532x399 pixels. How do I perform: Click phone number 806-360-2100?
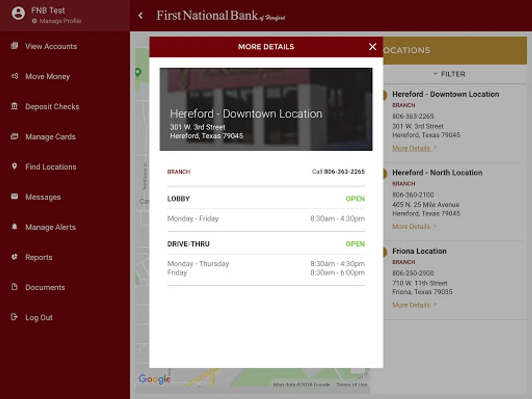tap(413, 195)
